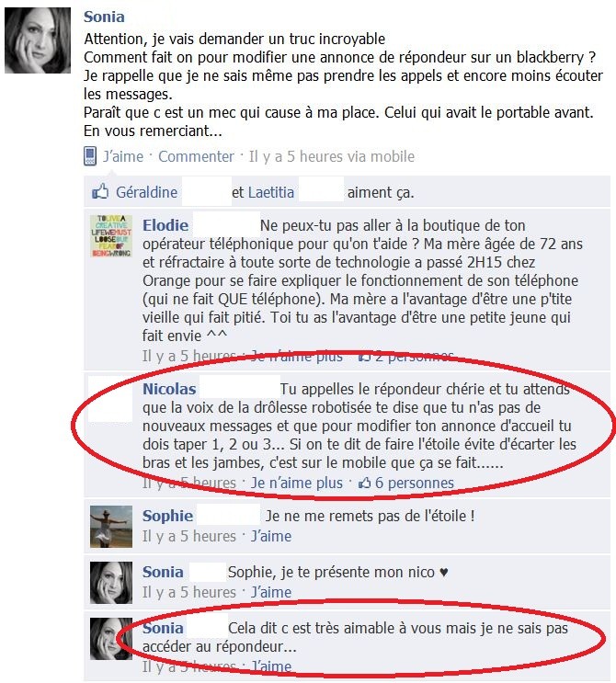
Task: Open Sophie's profile name link
Action: click(167, 516)
